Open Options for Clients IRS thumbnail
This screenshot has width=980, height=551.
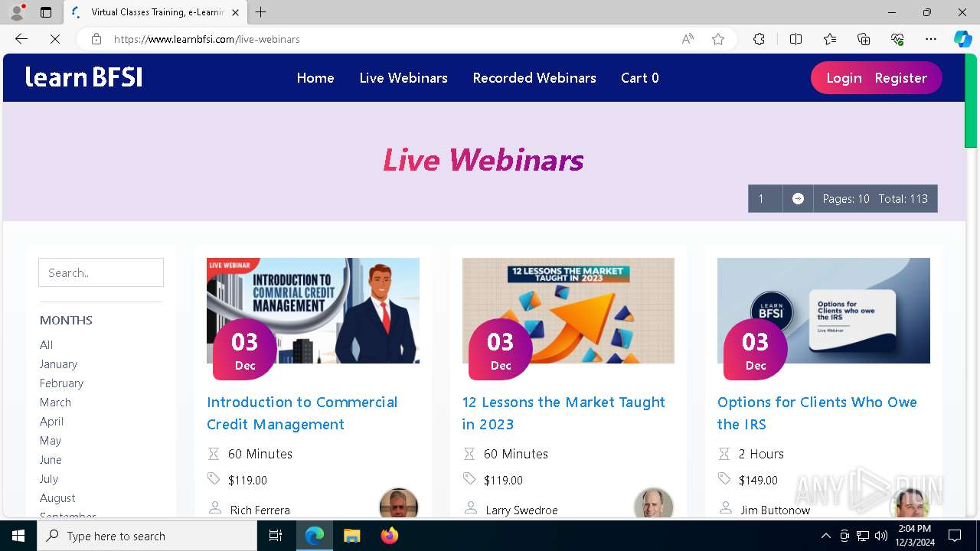coord(824,311)
